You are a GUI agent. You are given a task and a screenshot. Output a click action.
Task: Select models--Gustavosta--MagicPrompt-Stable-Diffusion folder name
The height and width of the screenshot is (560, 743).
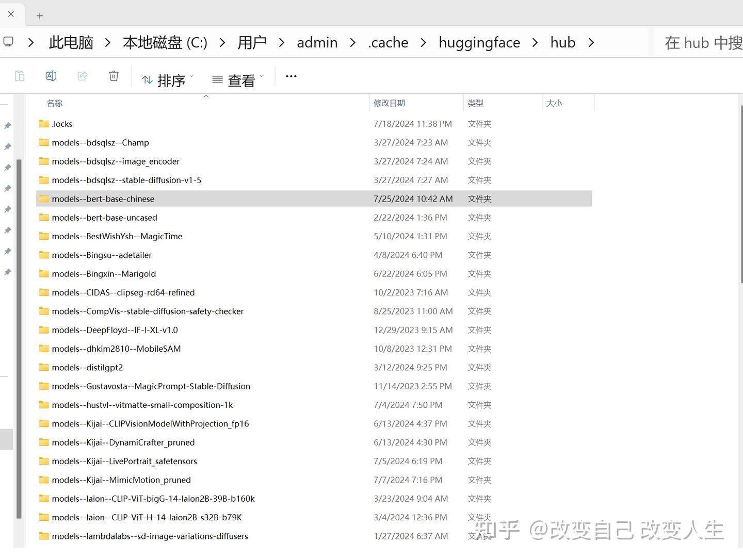[151, 386]
